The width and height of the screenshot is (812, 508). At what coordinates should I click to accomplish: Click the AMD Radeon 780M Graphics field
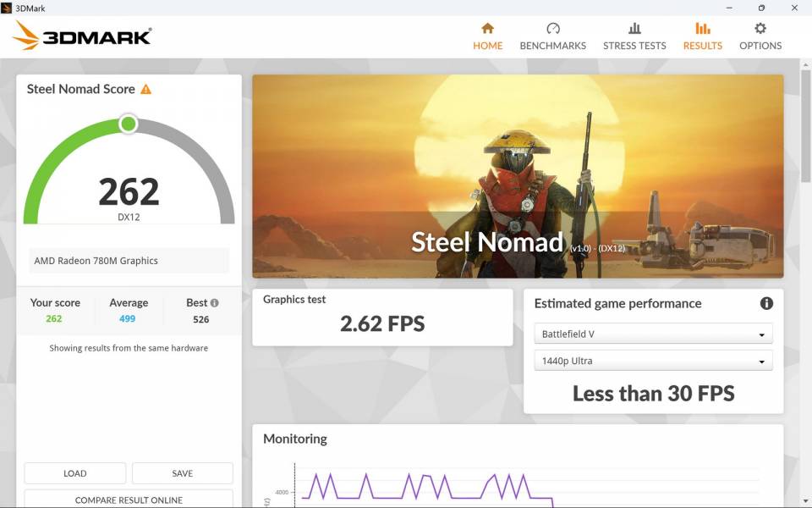[x=129, y=261]
